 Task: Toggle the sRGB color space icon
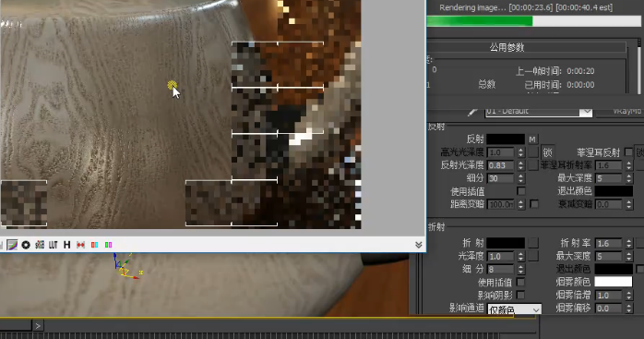click(x=40, y=245)
